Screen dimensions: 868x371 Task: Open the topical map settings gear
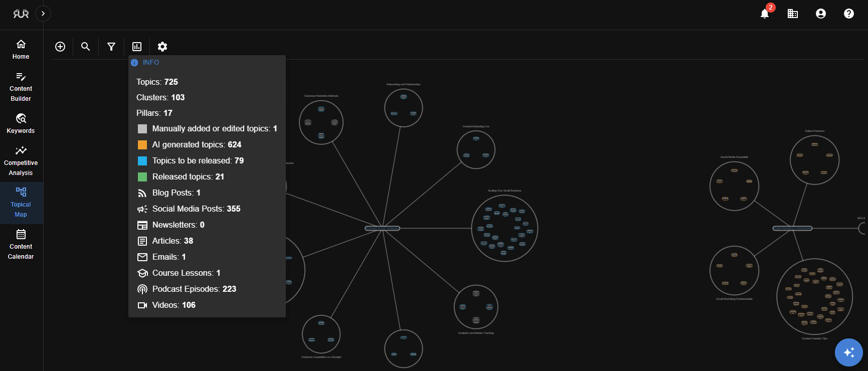(x=162, y=47)
